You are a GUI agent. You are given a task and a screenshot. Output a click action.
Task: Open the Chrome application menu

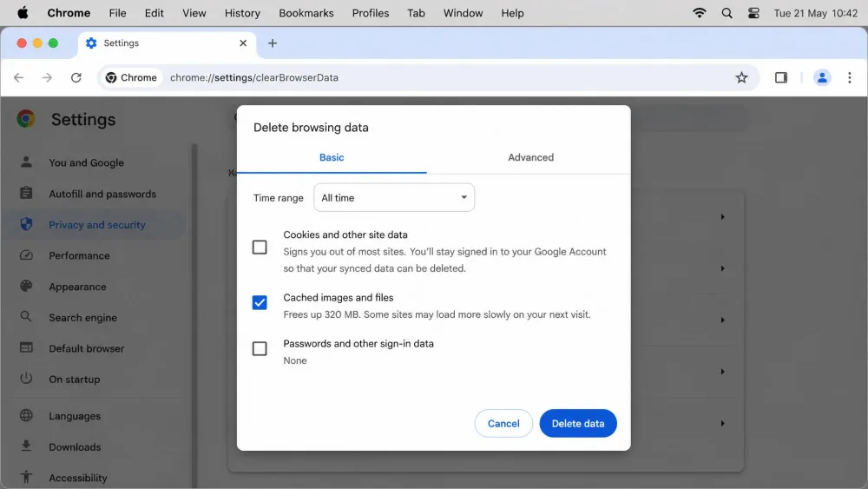pos(69,13)
